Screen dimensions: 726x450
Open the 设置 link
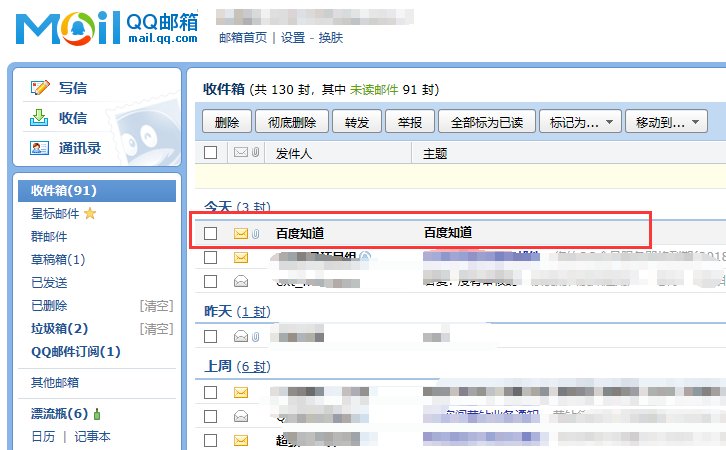[x=293, y=38]
